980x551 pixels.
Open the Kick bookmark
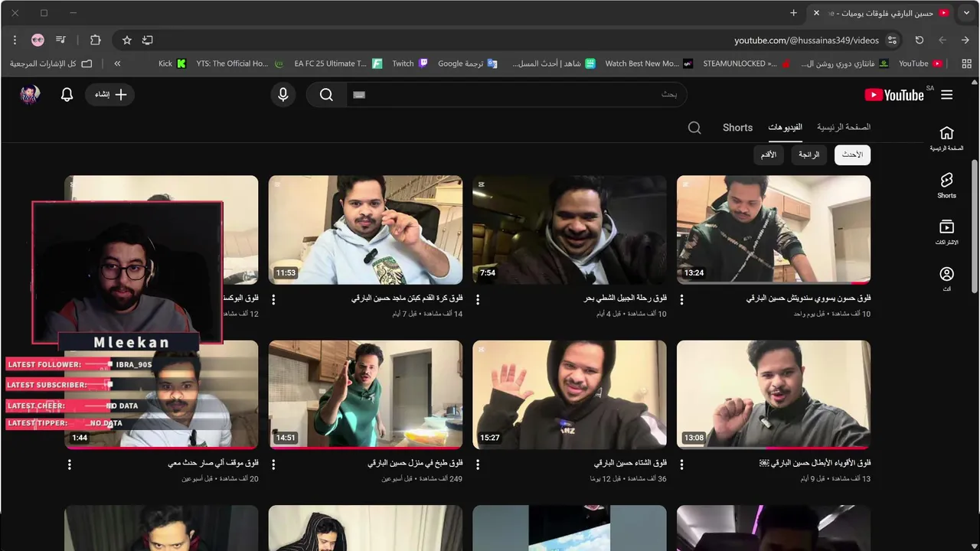(x=172, y=64)
